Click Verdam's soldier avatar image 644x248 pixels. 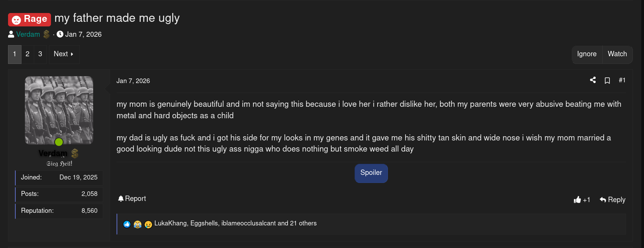point(59,110)
